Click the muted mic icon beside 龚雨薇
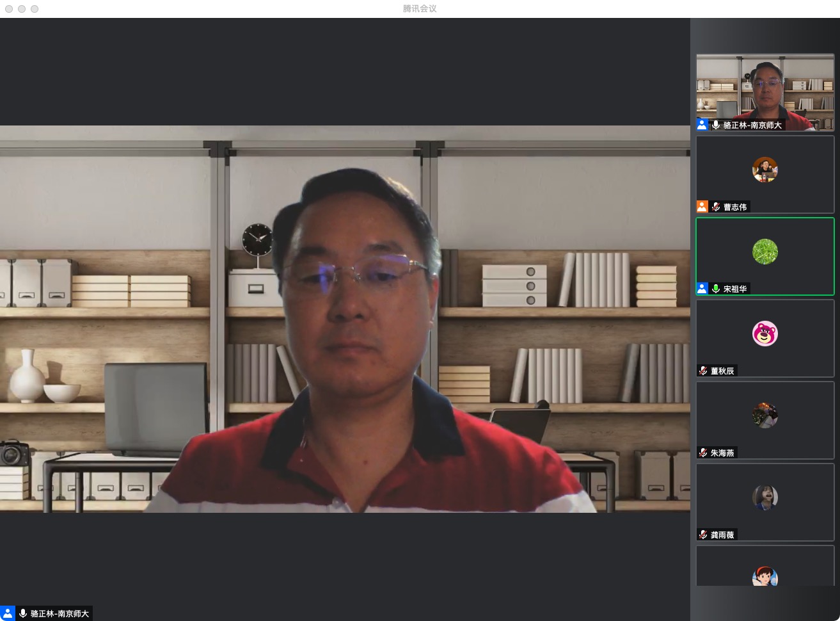The height and width of the screenshot is (621, 840). pyautogui.click(x=703, y=535)
